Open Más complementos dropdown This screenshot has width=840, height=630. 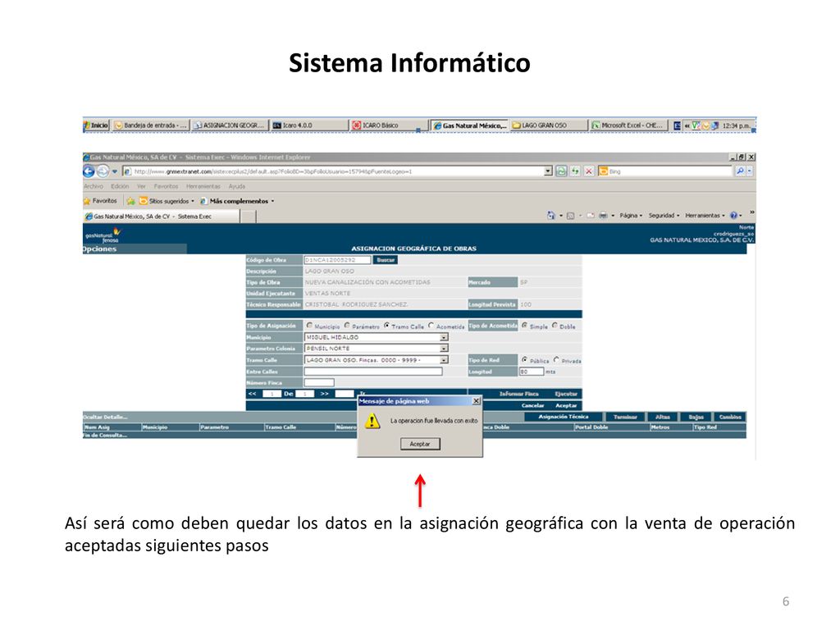[x=237, y=201]
